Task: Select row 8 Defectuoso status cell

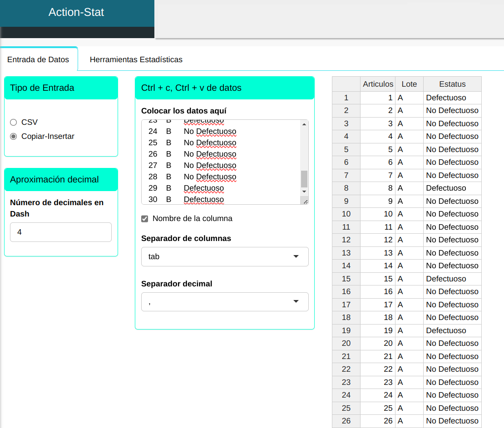Action: [452, 188]
